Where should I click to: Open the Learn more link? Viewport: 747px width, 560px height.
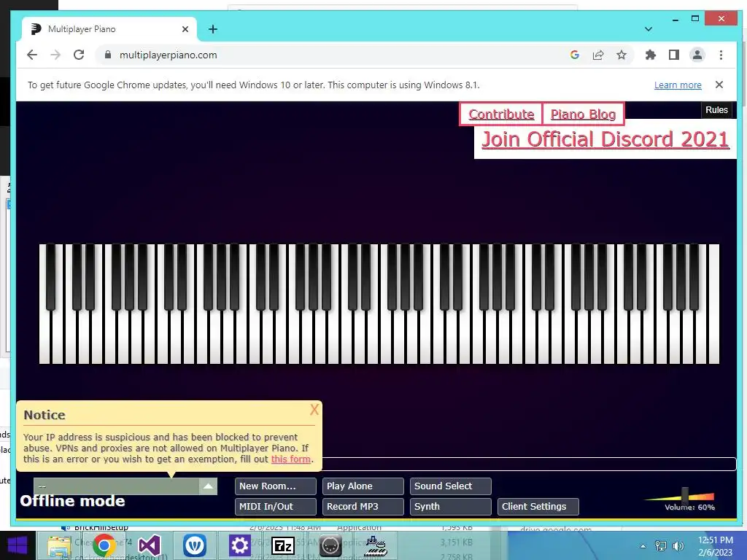point(678,85)
